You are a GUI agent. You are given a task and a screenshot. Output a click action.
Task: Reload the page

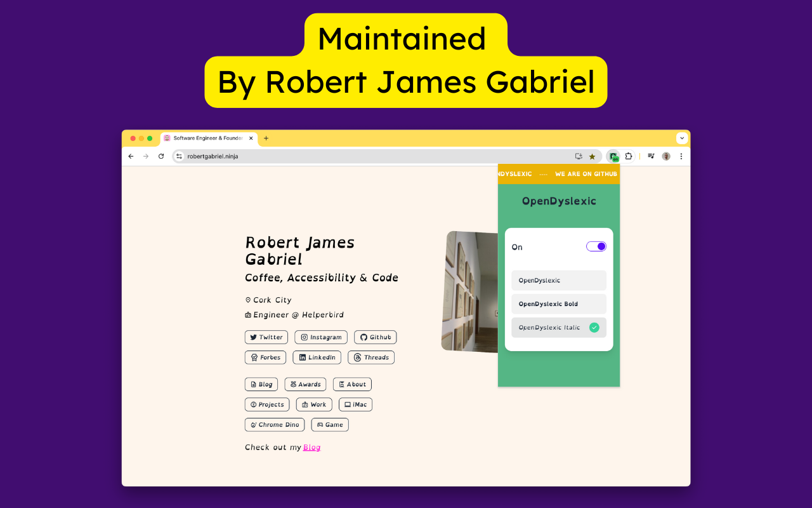coord(161,156)
